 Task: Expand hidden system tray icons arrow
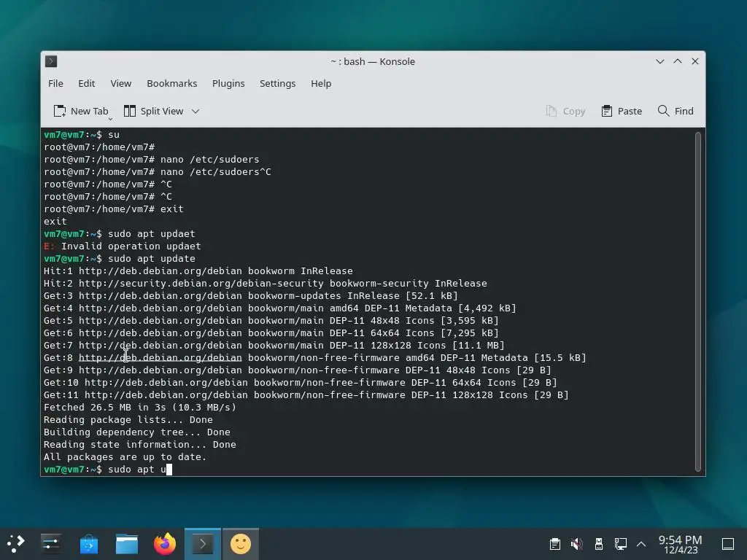pos(641,544)
